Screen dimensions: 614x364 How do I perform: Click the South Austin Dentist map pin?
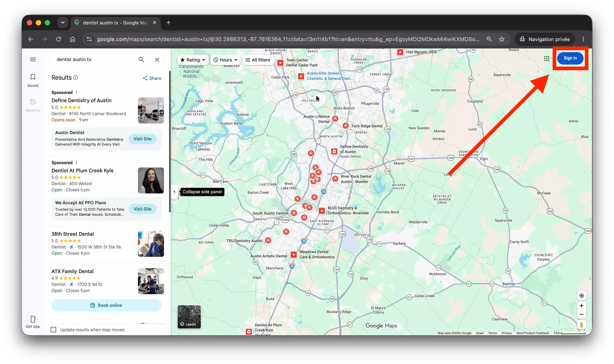point(294,213)
